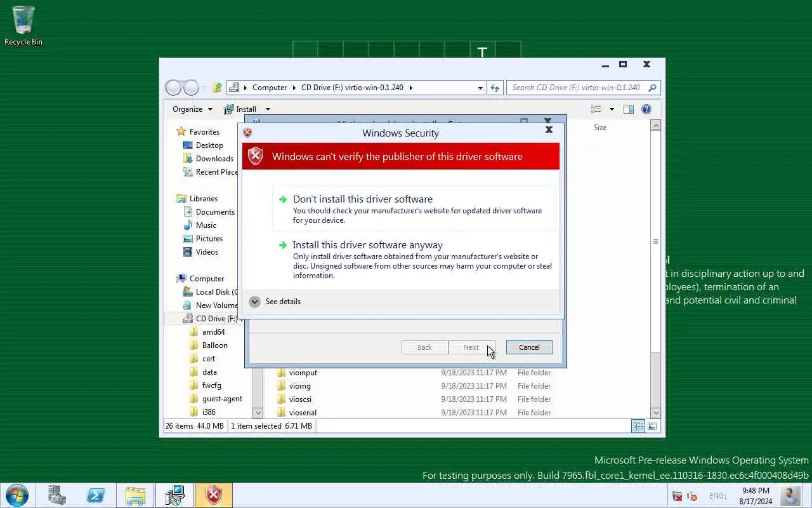Select Favorites in navigation pane
Screen dimensions: 812x508
(199, 132)
